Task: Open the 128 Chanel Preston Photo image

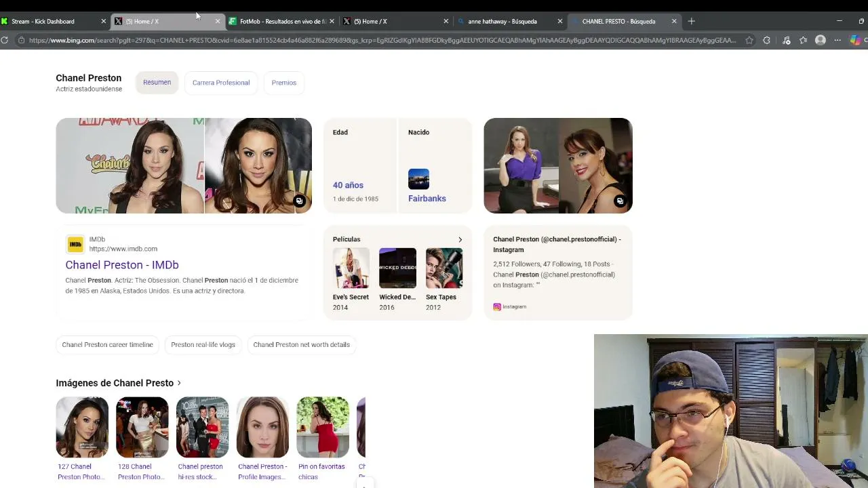Action: (142, 428)
